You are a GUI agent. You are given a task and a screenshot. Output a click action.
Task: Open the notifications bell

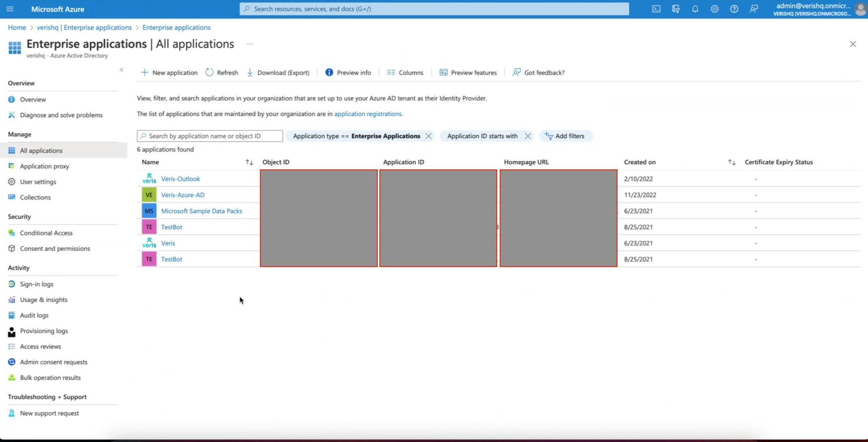coord(695,9)
